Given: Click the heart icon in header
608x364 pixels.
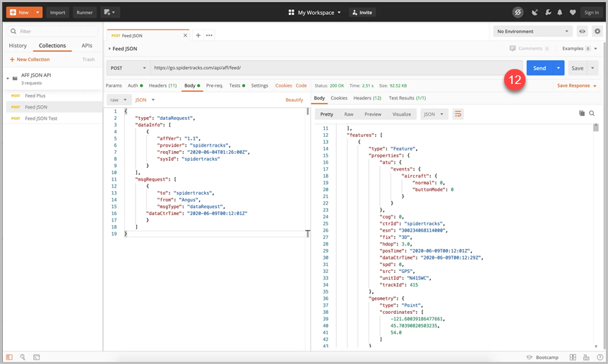Looking at the screenshot, I should pyautogui.click(x=572, y=13).
